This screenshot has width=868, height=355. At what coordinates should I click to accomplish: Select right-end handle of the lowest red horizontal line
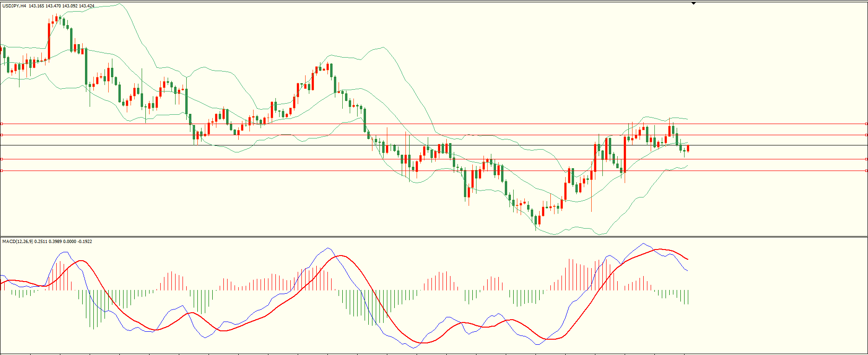point(867,171)
